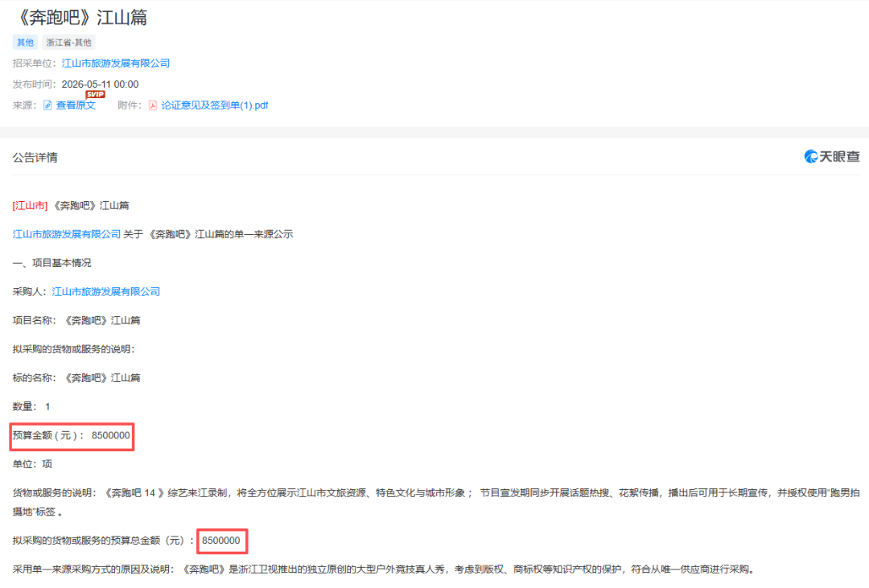The image size is (869, 588).
Task: Open attachment 论证意见及签到单(1).pdf
Action: [x=215, y=105]
